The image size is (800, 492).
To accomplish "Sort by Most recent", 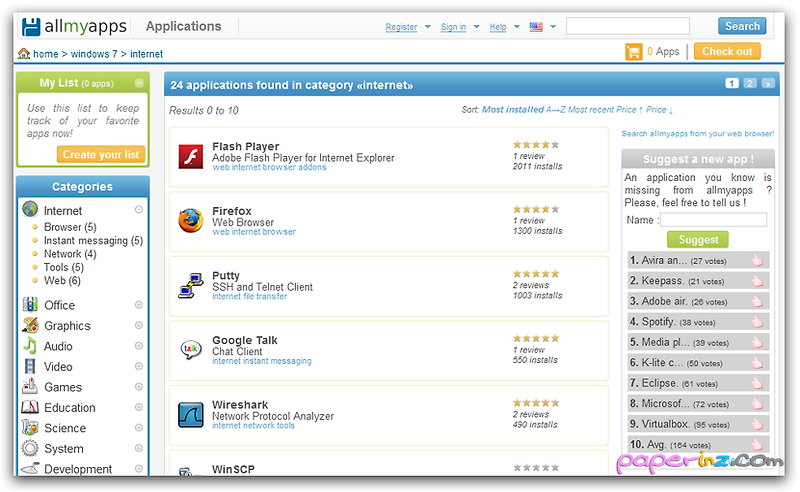I will (x=591, y=110).
